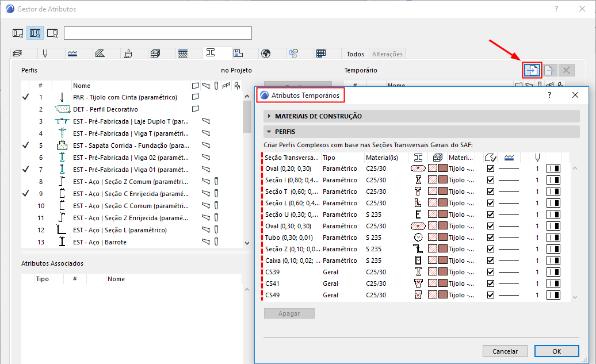Select EST - Sapata Corrida - Fundação profile
596x364 pixels.
tap(132, 145)
